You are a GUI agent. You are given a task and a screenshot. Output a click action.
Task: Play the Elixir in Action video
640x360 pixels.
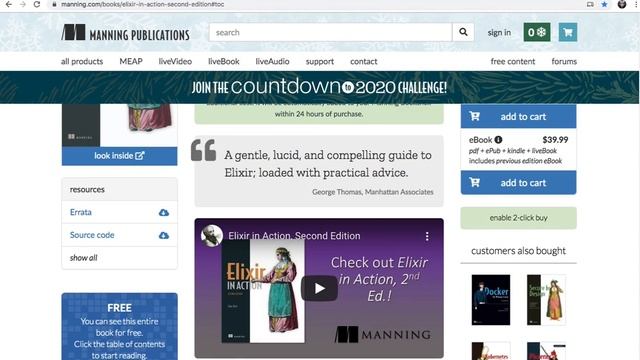click(319, 289)
